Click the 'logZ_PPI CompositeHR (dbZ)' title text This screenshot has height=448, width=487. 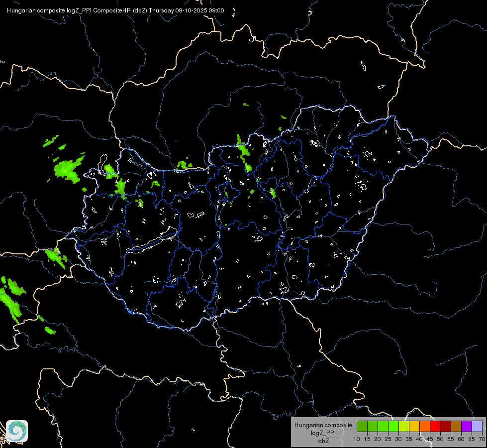[x=106, y=10]
